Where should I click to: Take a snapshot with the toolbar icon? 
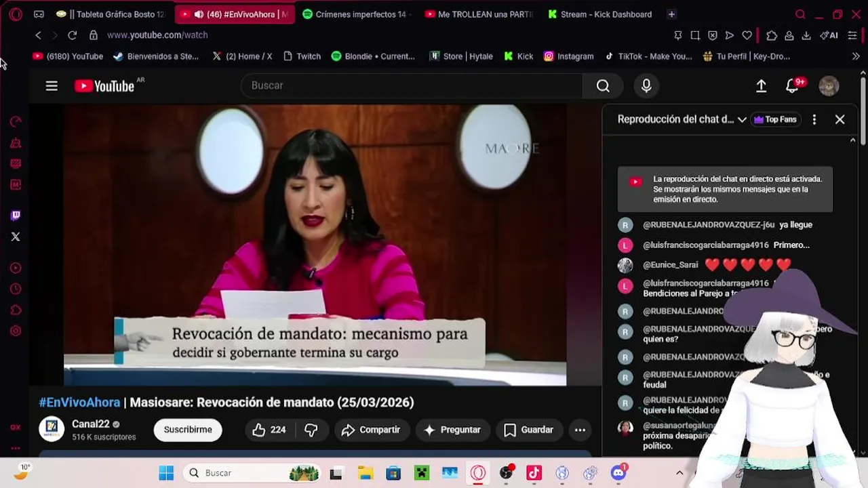[x=695, y=35]
